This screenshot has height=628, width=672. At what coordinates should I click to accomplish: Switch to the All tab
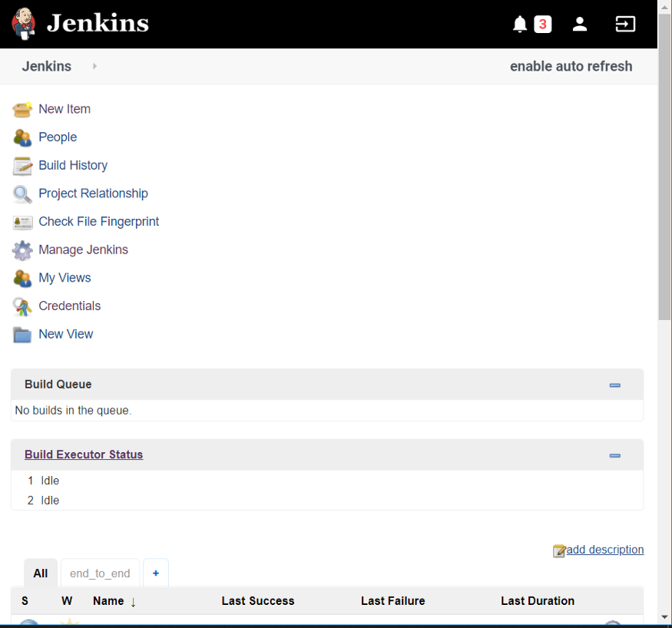tap(40, 573)
